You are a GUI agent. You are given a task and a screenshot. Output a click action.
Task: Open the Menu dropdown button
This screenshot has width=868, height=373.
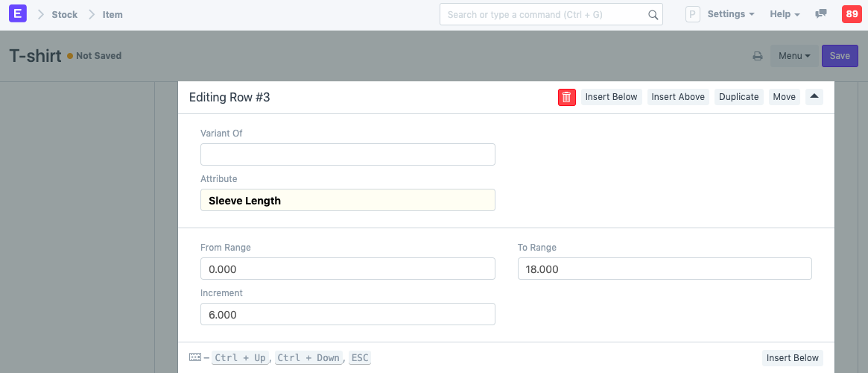click(x=793, y=56)
